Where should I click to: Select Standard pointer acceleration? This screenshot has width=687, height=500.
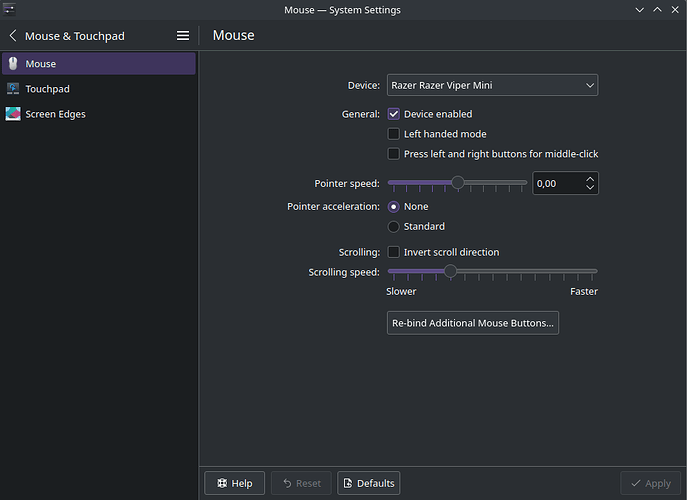pyautogui.click(x=393, y=227)
